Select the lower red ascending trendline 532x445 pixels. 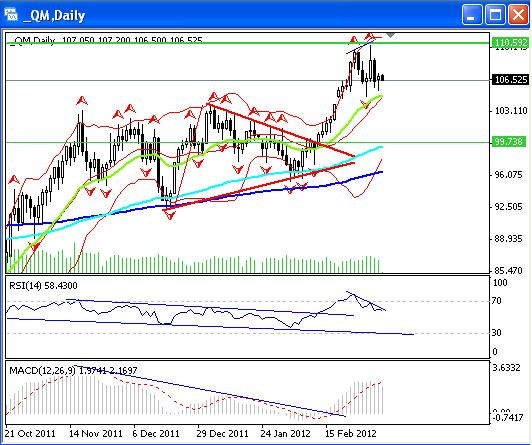coord(259,187)
